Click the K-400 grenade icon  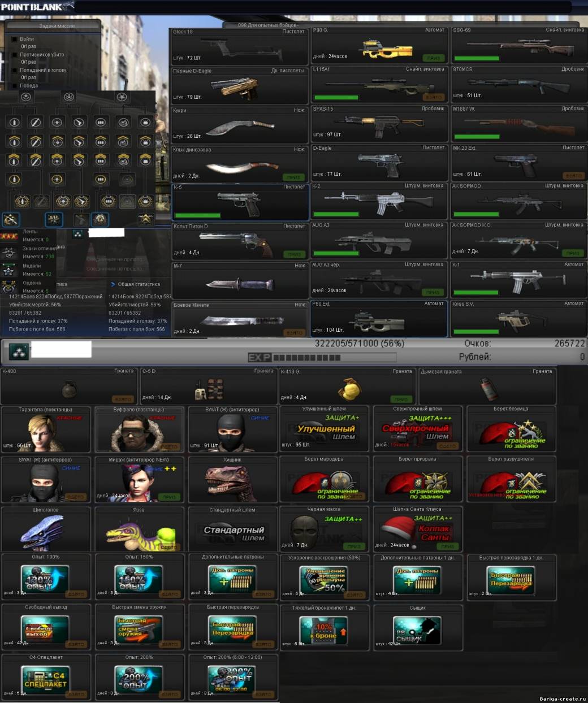tap(70, 389)
